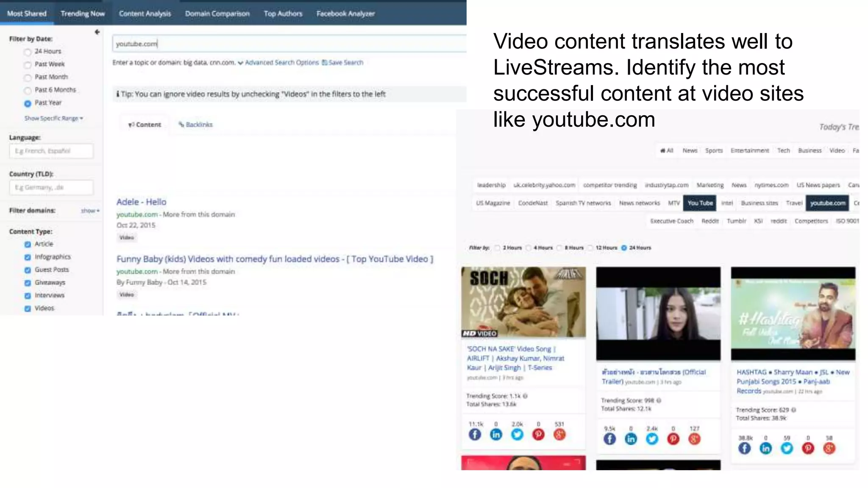Click info icon beside Trending Score 998
The width and height of the screenshot is (868, 488).
[x=659, y=400]
